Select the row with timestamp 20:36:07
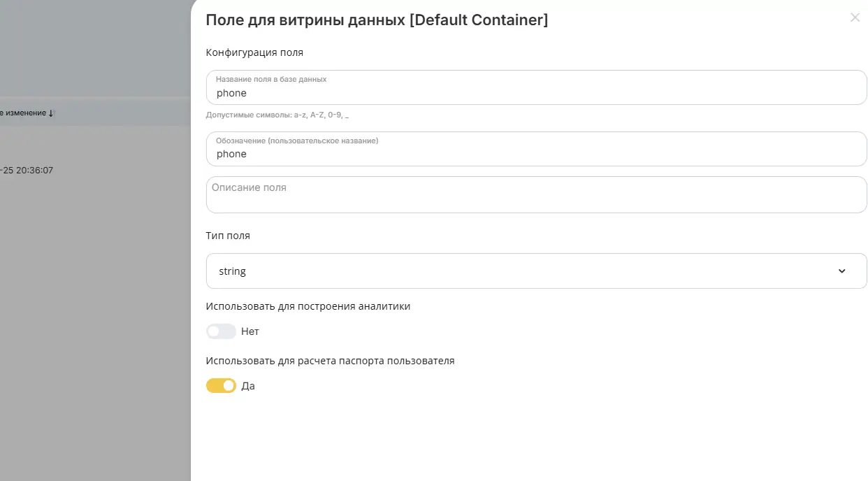This screenshot has height=481, width=868. coord(95,170)
